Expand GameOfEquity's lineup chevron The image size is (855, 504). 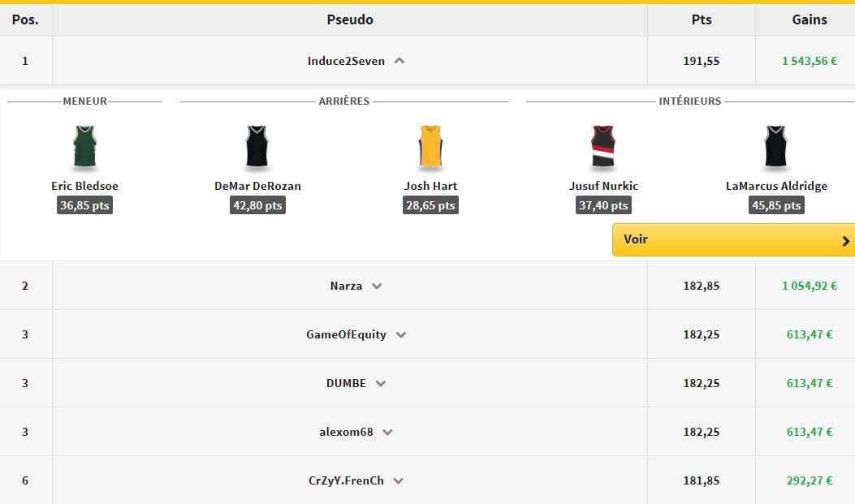400,334
